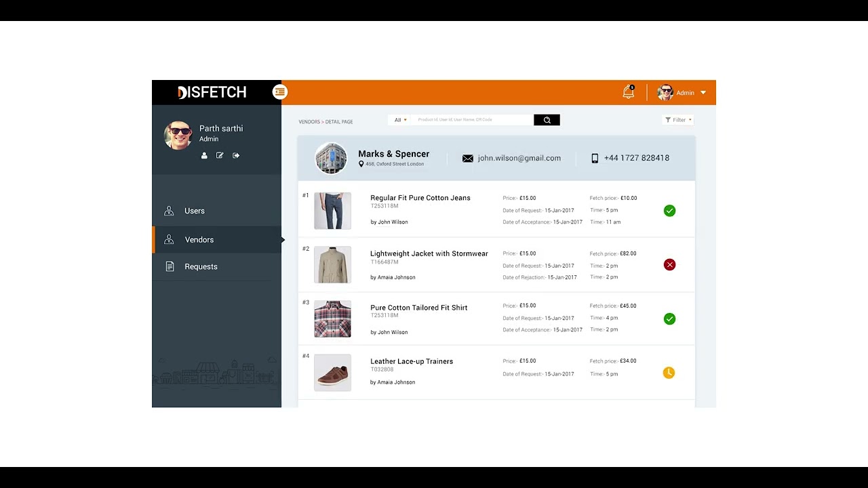Click the phone icon beside +44 1727 828418
The image size is (868, 488).
pos(595,158)
